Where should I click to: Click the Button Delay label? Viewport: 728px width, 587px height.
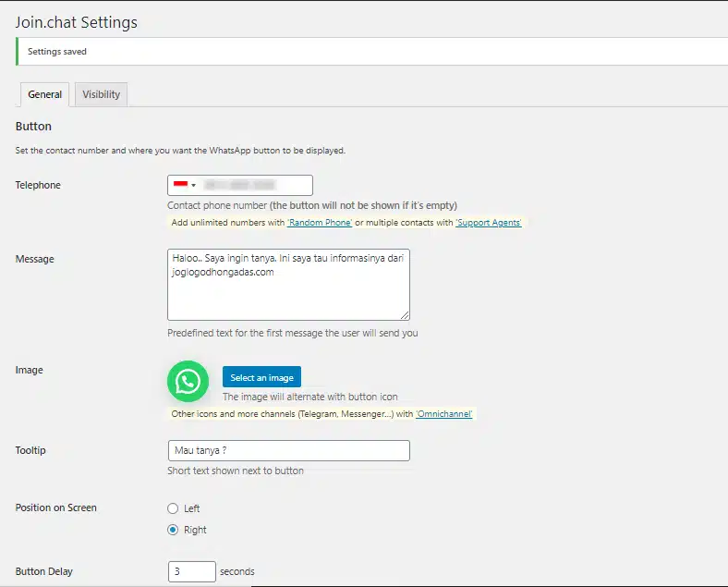point(44,571)
